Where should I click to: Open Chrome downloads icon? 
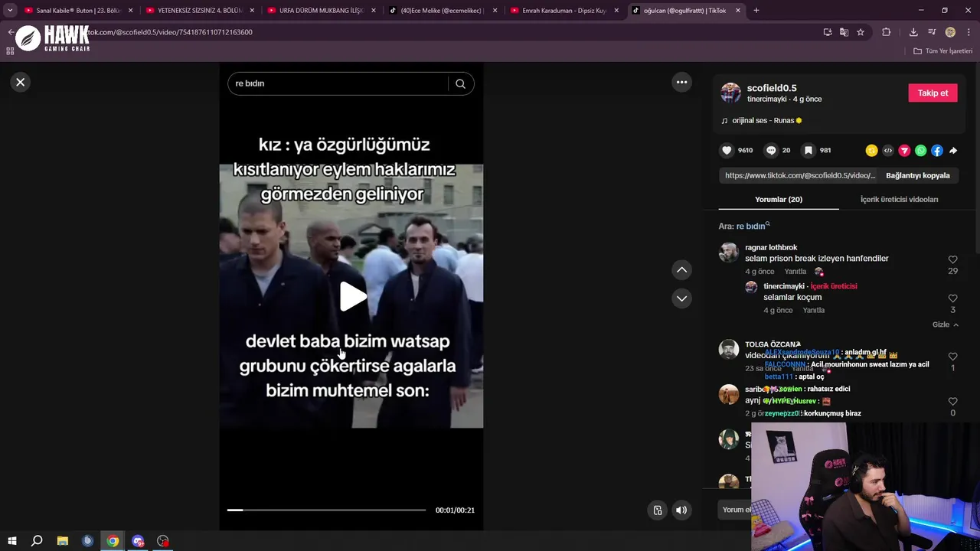(913, 32)
